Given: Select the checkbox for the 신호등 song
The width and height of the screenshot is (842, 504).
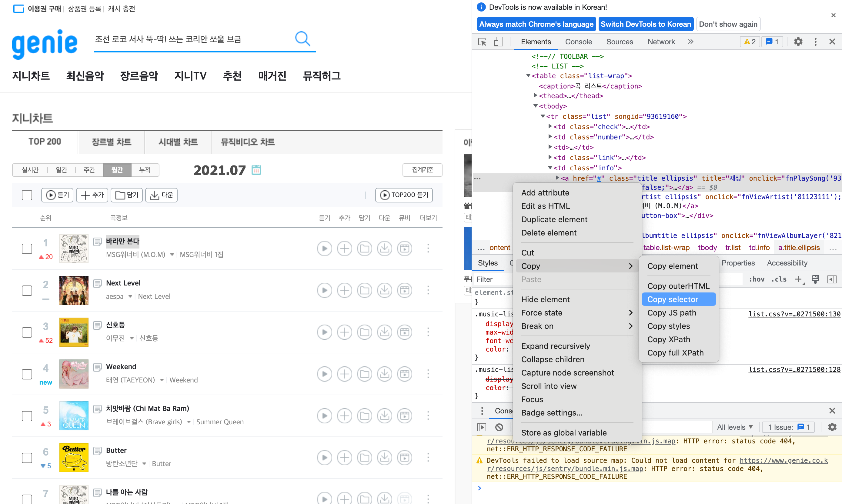Looking at the screenshot, I should pyautogui.click(x=27, y=332).
